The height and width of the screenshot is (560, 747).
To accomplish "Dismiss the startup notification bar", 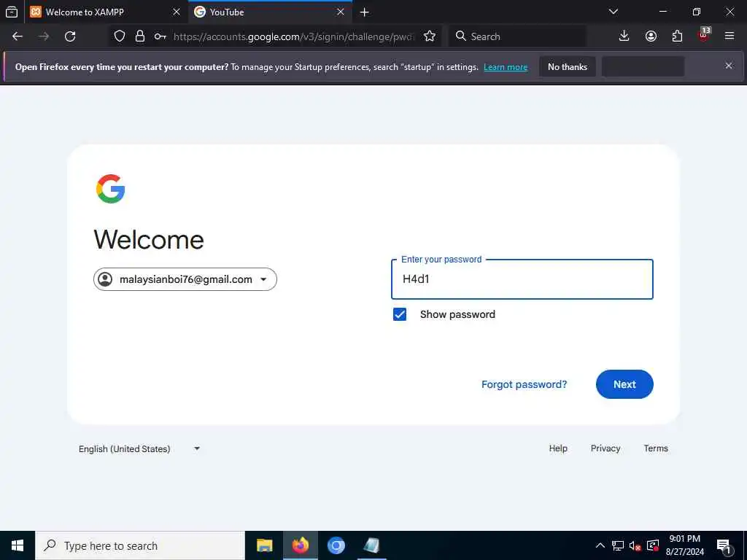I will tap(729, 66).
